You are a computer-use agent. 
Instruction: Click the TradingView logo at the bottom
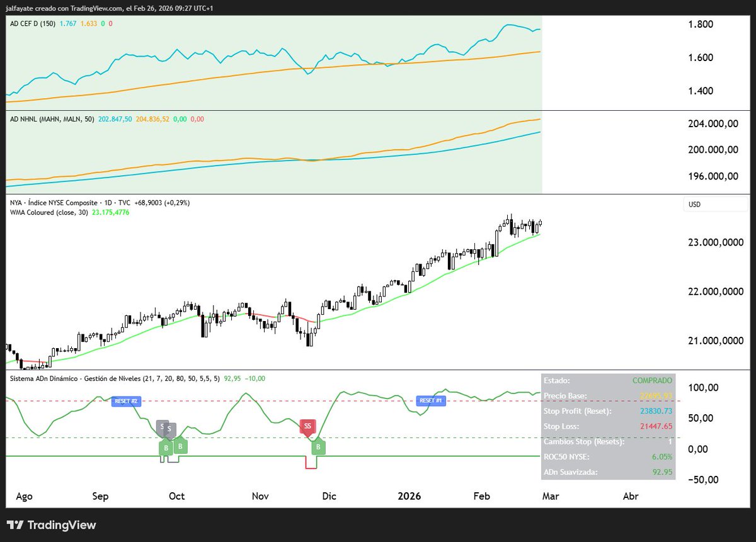(x=51, y=525)
